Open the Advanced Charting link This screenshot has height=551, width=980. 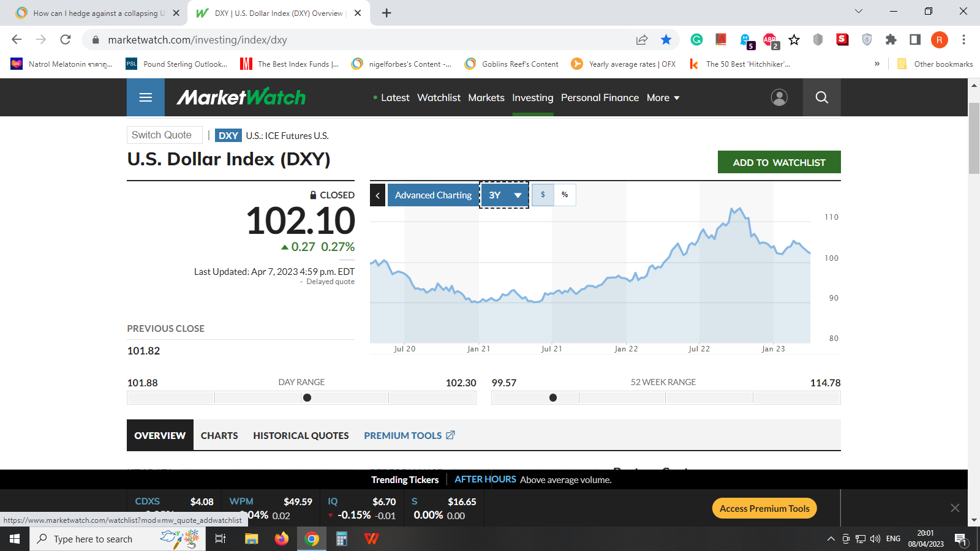pos(433,195)
